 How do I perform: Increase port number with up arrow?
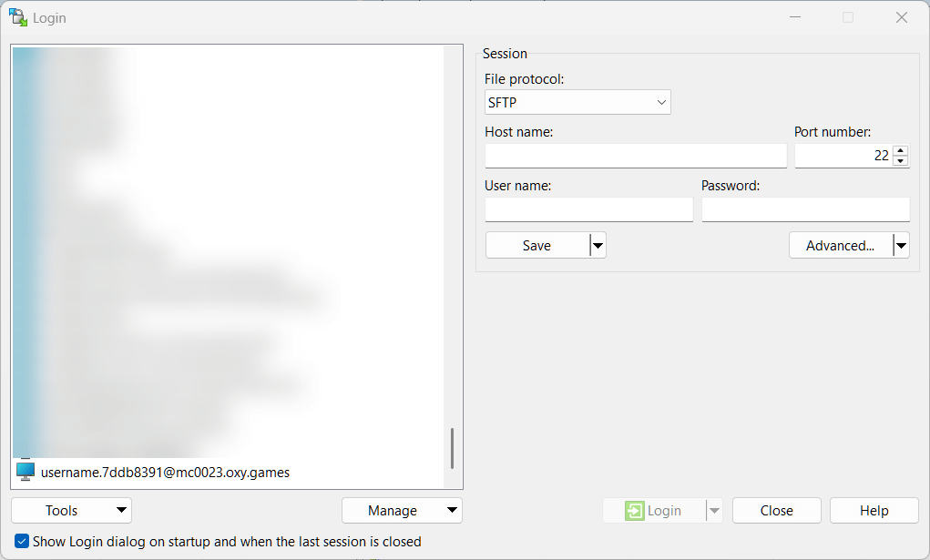901,150
